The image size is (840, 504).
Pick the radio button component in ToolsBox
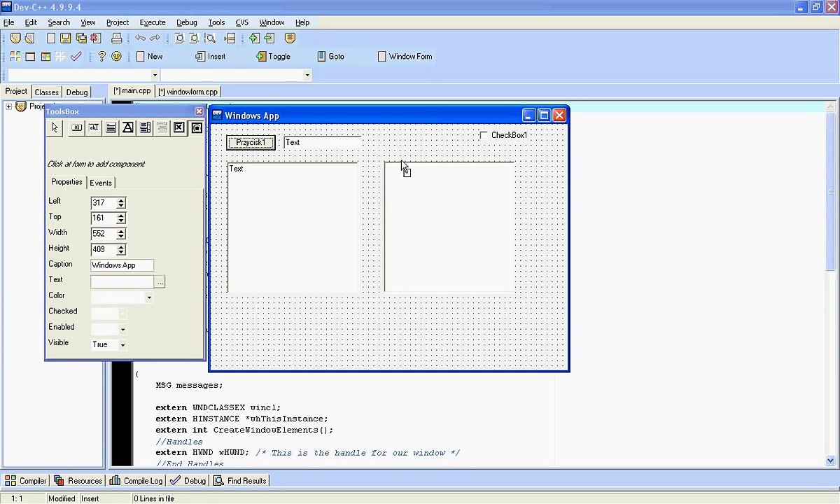pyautogui.click(x=197, y=127)
